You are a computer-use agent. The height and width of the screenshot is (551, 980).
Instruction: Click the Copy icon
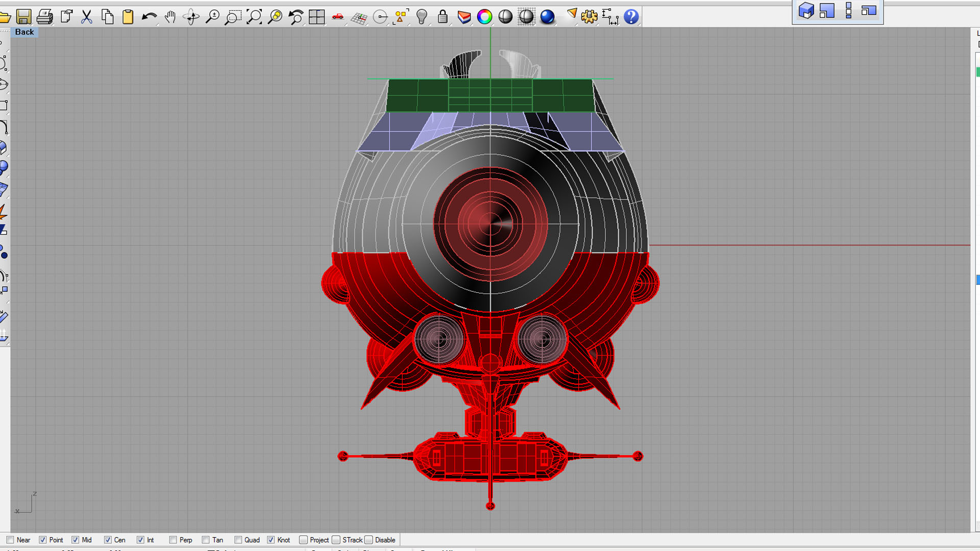[x=107, y=17]
